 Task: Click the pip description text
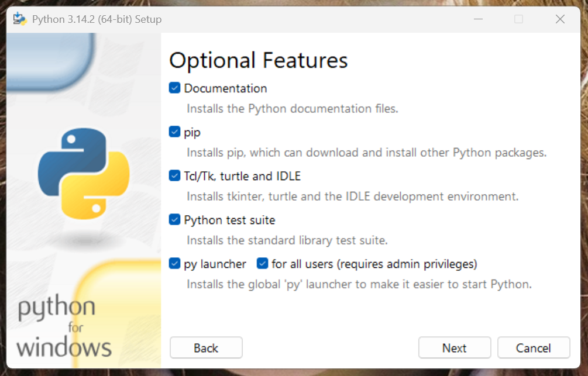pos(367,153)
